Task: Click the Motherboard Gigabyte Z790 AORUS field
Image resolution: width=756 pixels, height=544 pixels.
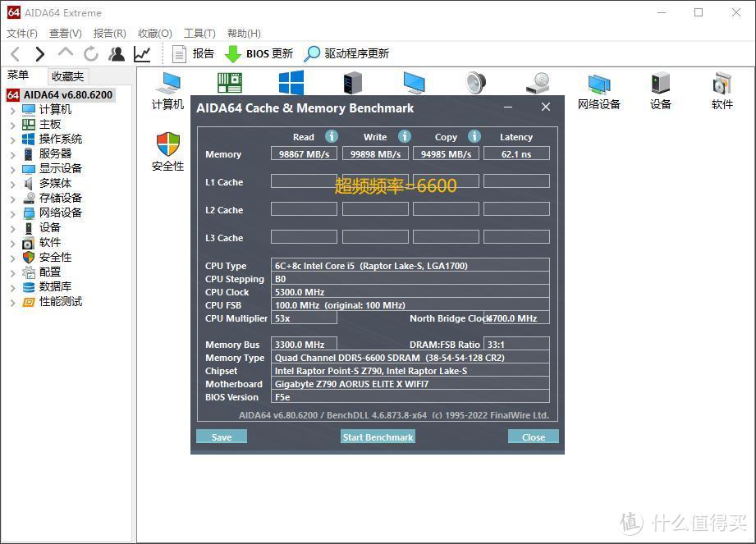Action: 410,383
